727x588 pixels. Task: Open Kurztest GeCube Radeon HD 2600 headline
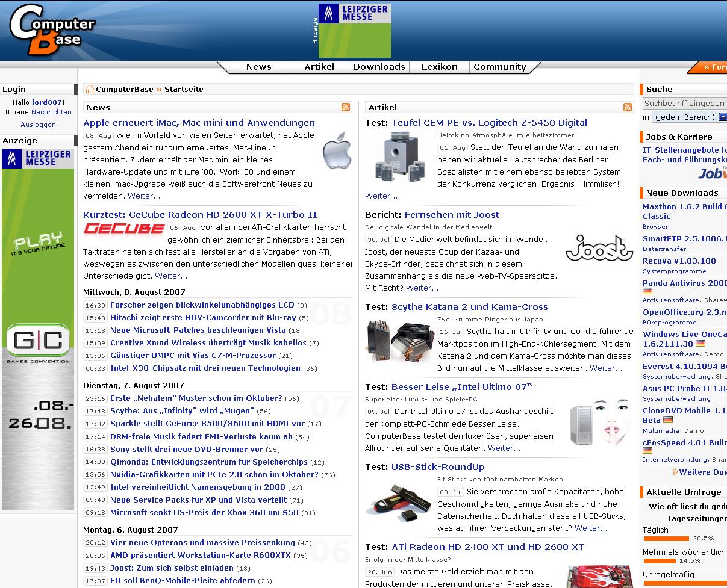(x=200, y=215)
